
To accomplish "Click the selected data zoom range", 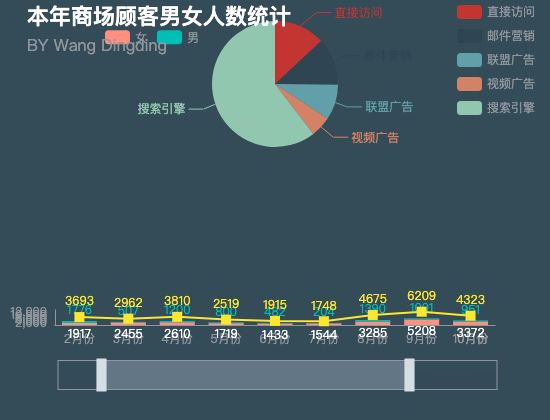I will pyautogui.click(x=255, y=375).
